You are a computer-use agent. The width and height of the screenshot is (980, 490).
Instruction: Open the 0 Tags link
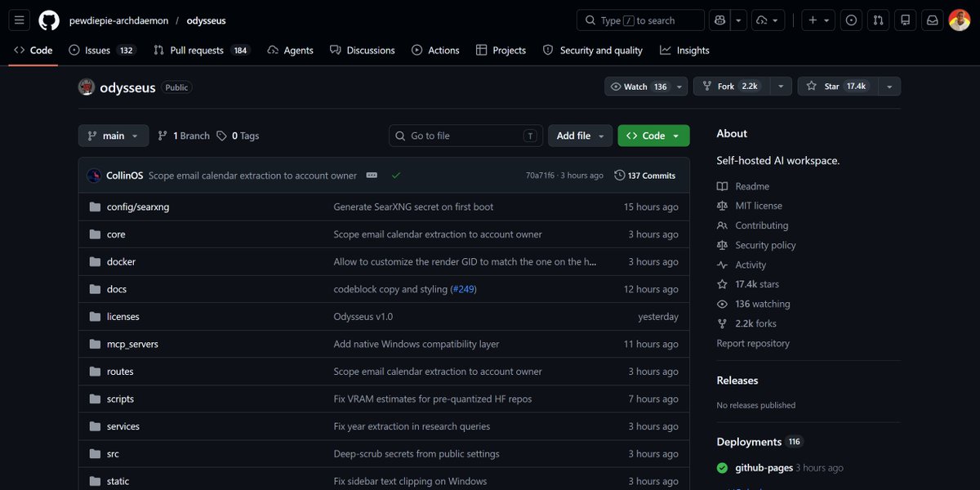[x=238, y=136]
